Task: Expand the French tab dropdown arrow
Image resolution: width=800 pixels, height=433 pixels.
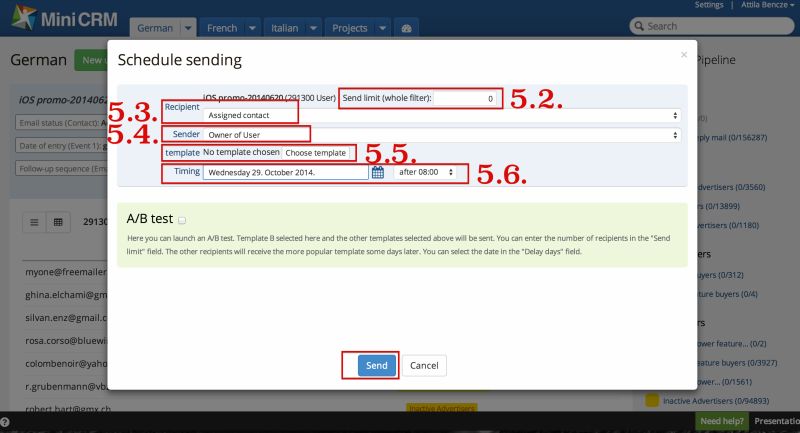Action: pos(252,28)
